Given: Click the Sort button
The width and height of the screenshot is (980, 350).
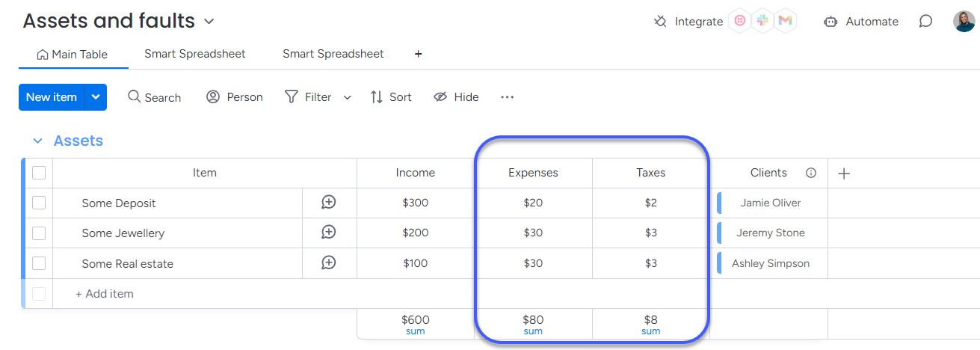Looking at the screenshot, I should tap(391, 97).
